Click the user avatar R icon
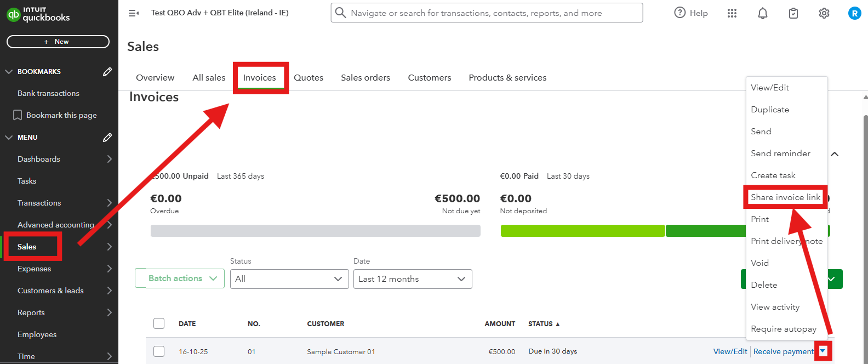Viewport: 868px width, 364px height. (x=854, y=13)
